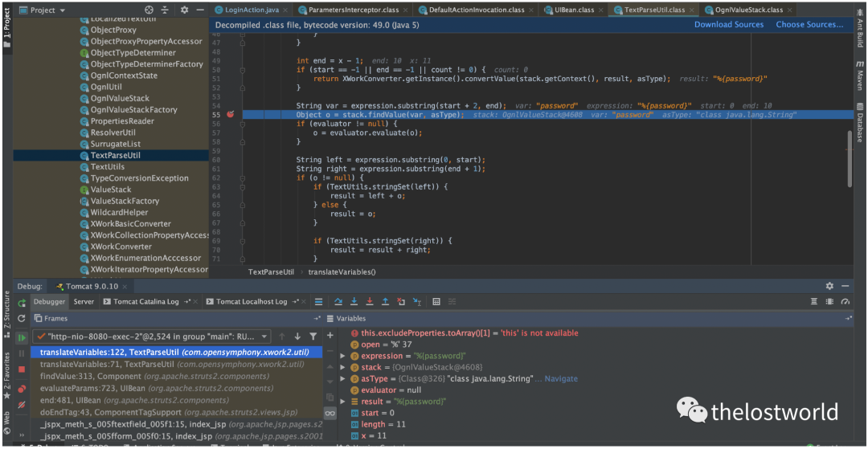
Task: Click the Step Over debugger icon
Action: click(338, 302)
